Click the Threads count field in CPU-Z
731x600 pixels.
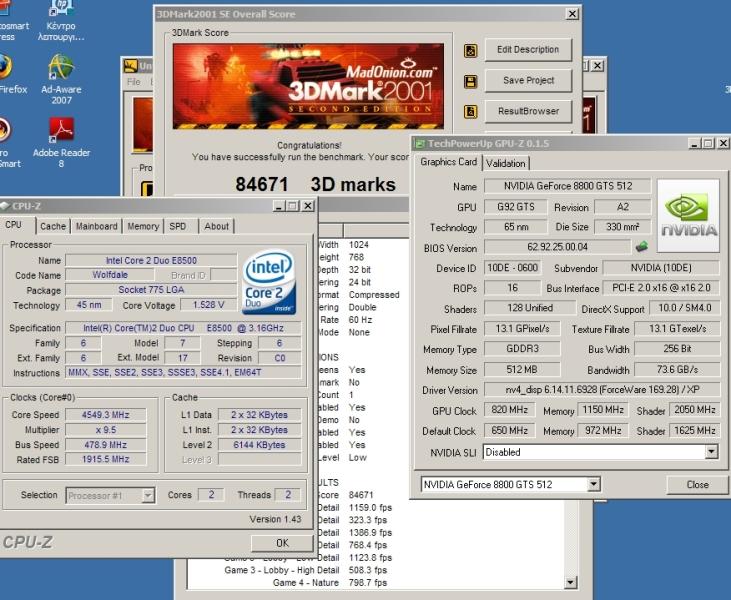coord(288,495)
